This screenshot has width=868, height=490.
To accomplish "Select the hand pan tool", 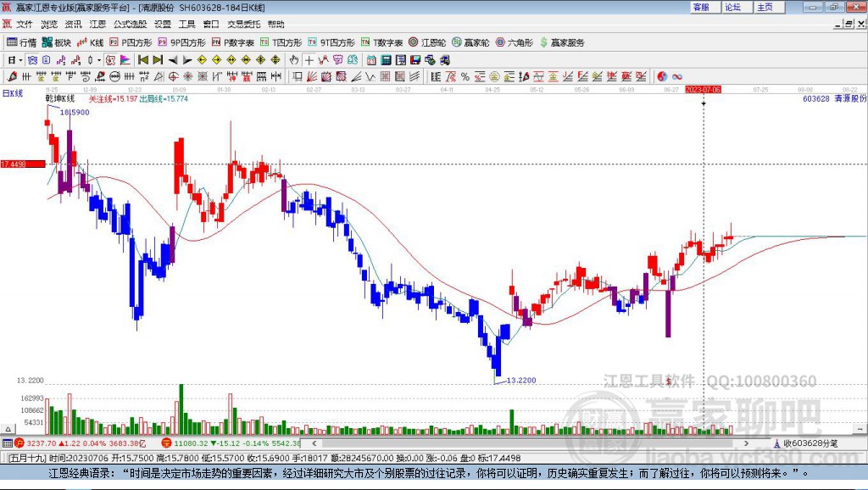I will pos(294,60).
